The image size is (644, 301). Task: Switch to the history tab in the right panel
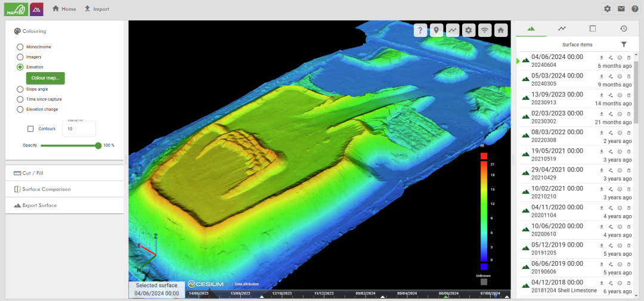coord(623,28)
